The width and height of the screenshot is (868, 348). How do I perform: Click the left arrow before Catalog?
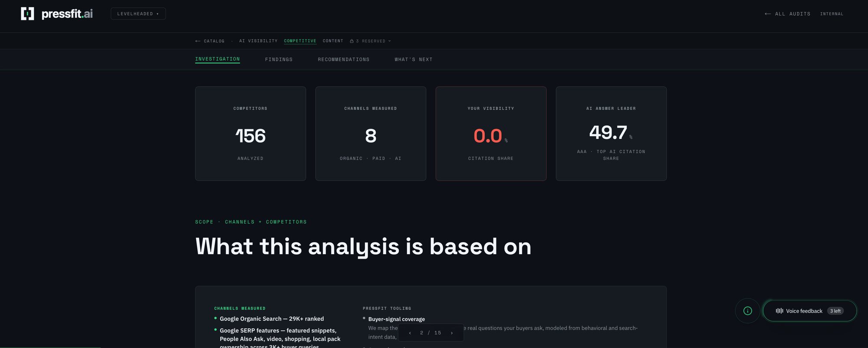click(x=198, y=41)
